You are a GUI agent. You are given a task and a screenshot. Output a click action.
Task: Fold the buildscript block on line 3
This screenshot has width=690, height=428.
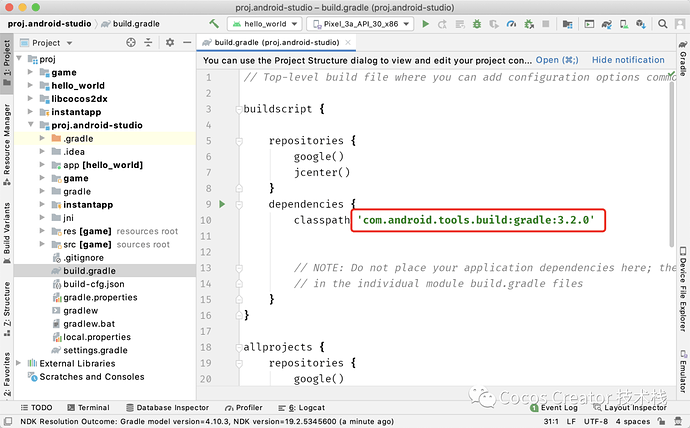tap(239, 109)
